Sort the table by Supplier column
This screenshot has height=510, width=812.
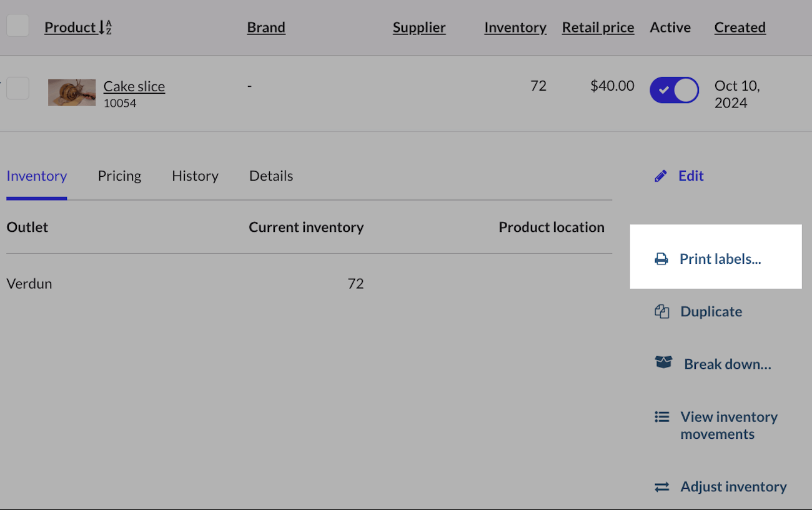tap(419, 27)
